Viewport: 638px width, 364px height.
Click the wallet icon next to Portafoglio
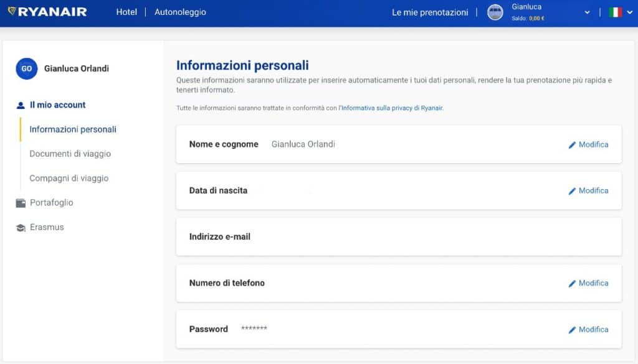(x=21, y=203)
